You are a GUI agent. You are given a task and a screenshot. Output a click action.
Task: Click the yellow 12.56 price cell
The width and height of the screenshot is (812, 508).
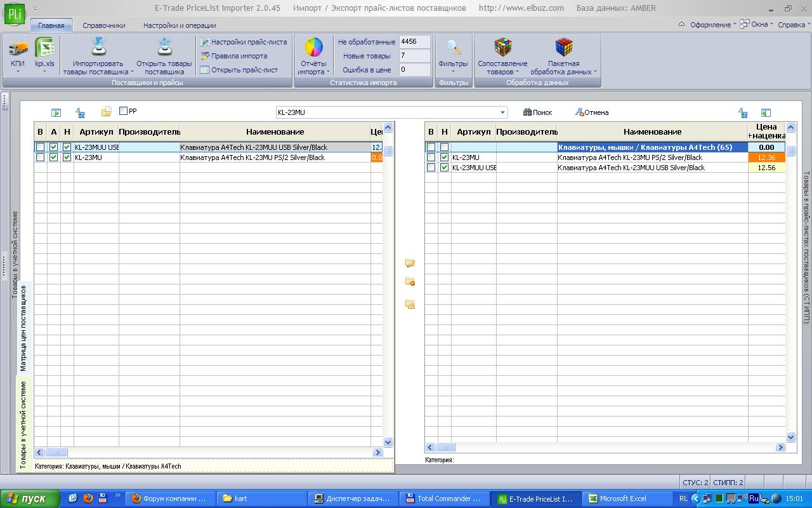pos(766,168)
